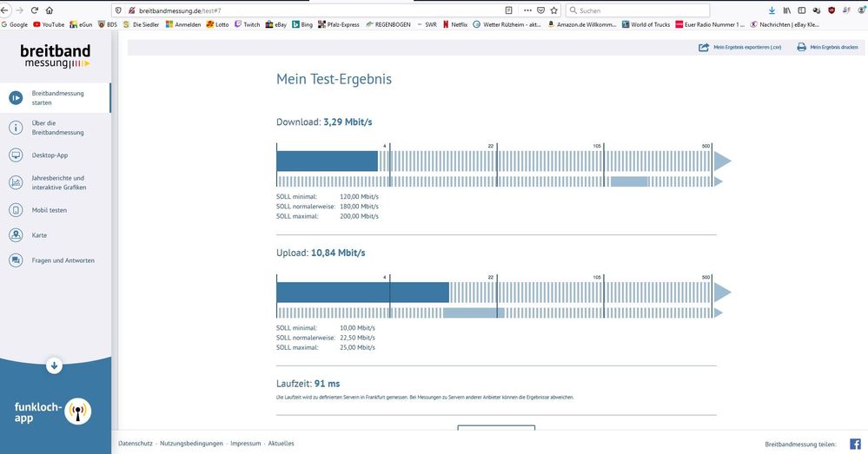Open the Impressum footer link
The image size is (868, 454).
(245, 444)
